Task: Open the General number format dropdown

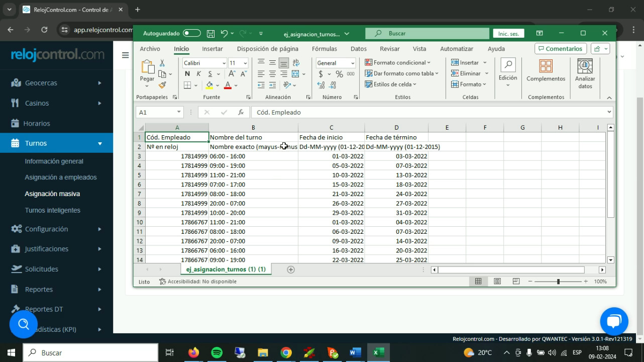Action: pyautogui.click(x=353, y=63)
